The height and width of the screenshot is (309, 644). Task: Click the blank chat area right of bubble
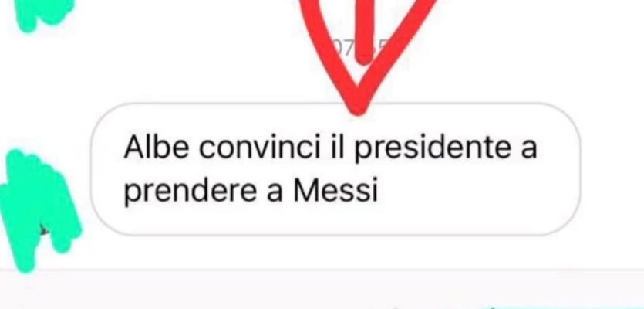click(x=613, y=168)
